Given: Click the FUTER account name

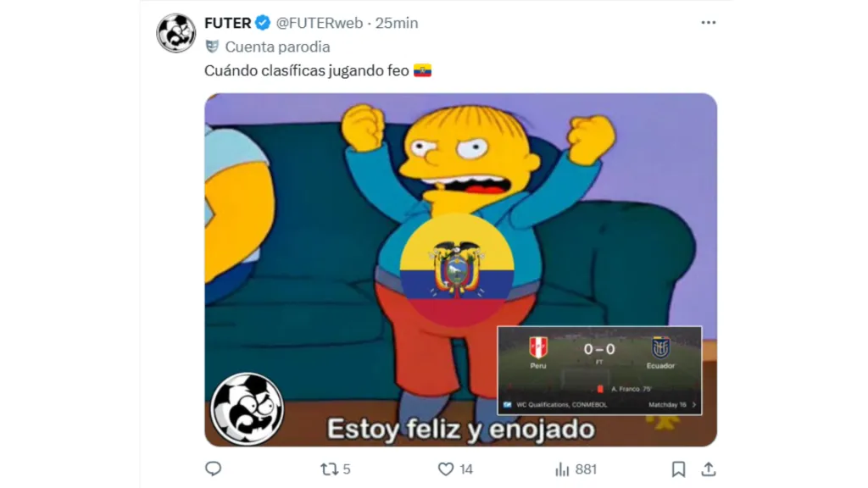Looking at the screenshot, I should pos(227,23).
